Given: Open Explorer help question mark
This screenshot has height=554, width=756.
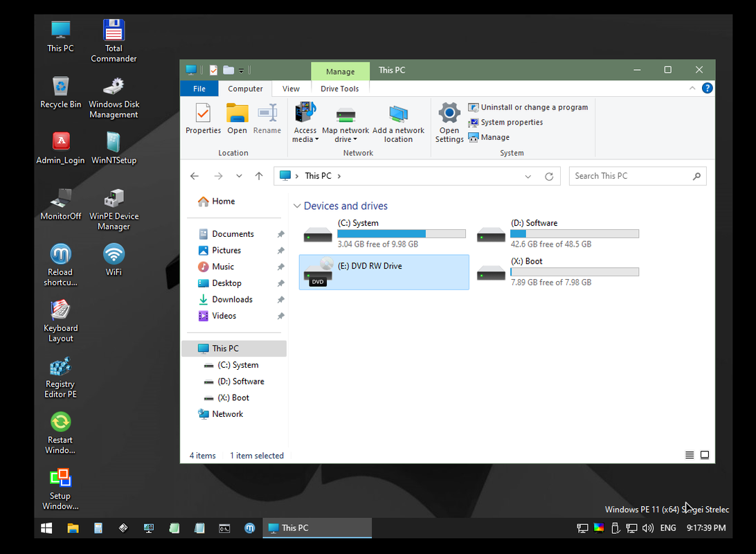Looking at the screenshot, I should click(x=707, y=88).
